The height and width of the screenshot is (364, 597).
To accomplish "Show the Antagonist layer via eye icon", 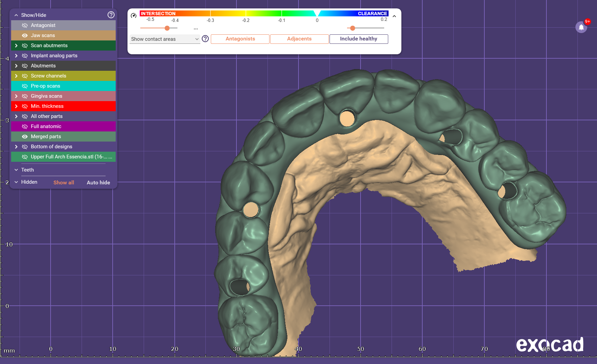I will 25,25.
